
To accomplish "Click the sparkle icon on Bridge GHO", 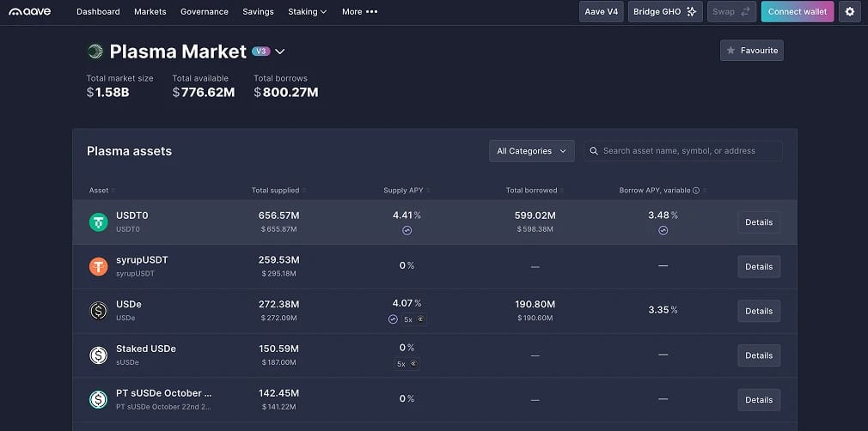I will tap(692, 12).
